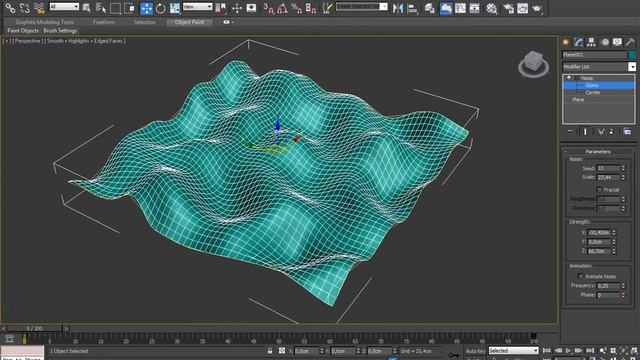Click the ViewCube in the viewport
Viewport: 640px width, 360px height.
tap(533, 64)
